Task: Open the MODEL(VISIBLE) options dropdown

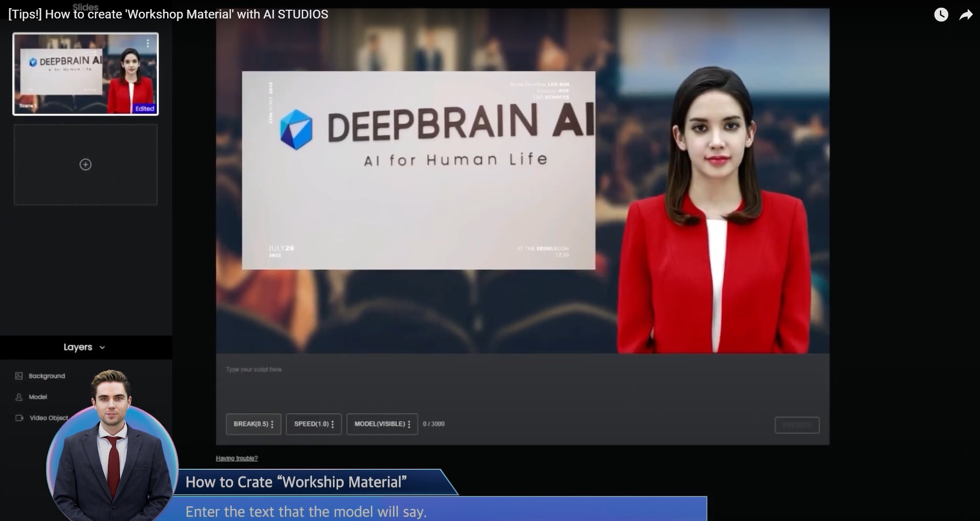Action: click(x=382, y=424)
